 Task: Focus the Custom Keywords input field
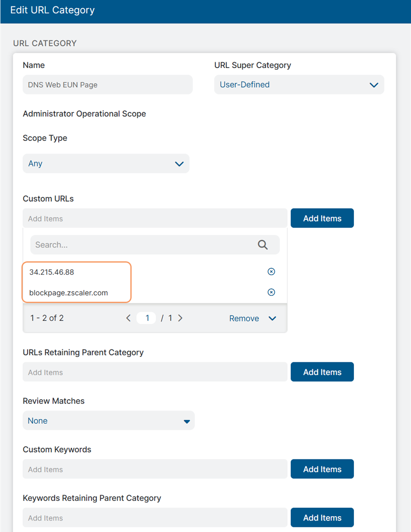[x=154, y=469]
